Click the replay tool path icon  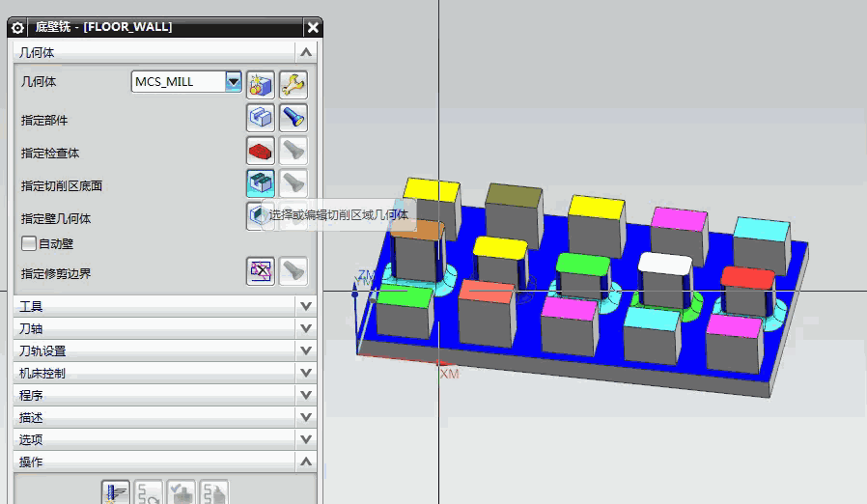pos(148,492)
